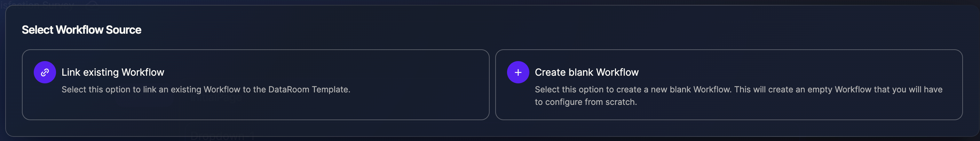Screen dimensions: 980x141
Task: Click the faded "InitialPage" text behind the dialog
Action: (x=216, y=98)
